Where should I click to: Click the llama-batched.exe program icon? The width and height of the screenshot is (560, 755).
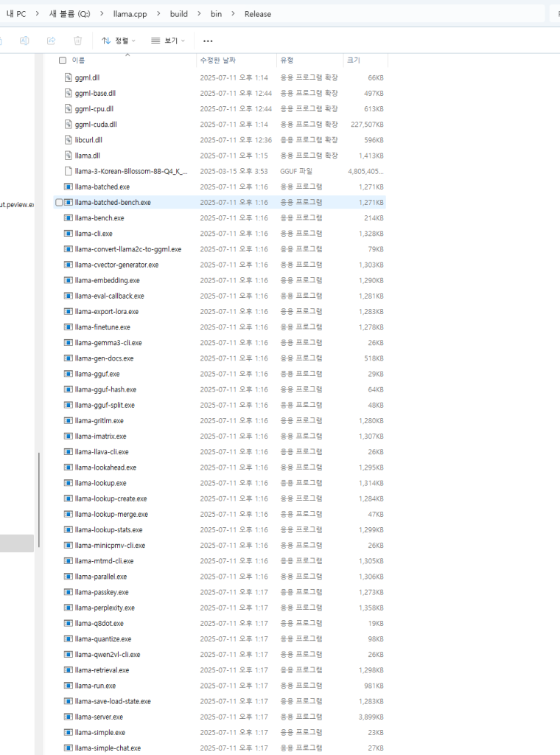(69, 187)
